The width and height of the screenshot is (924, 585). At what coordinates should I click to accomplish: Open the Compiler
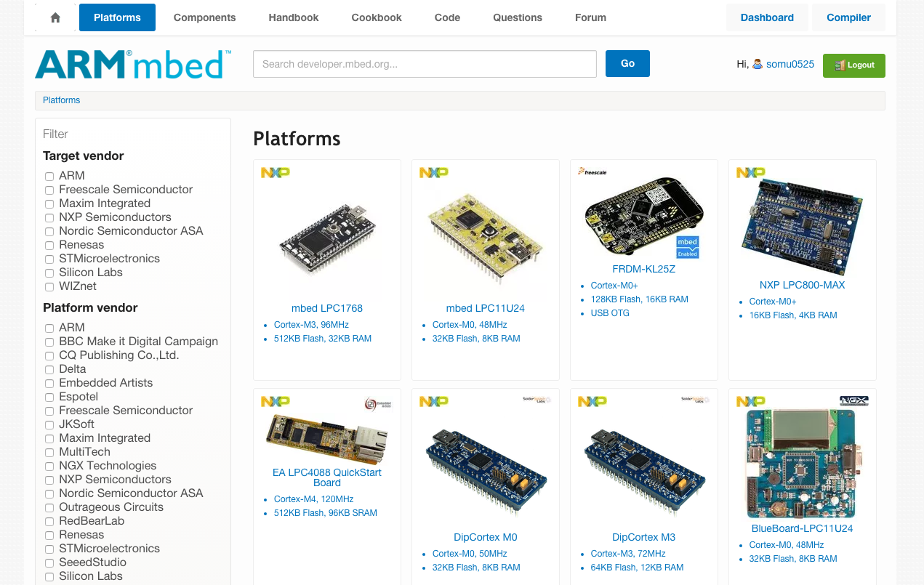coord(848,17)
